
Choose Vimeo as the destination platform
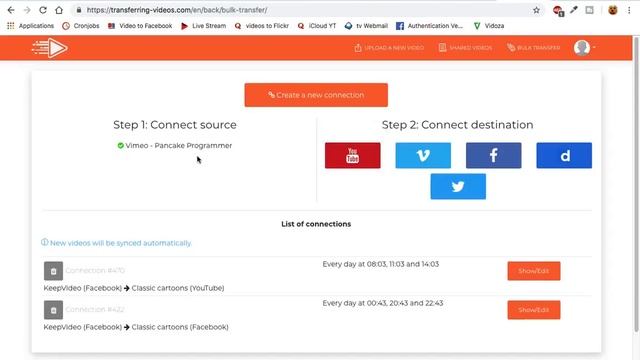(423, 156)
